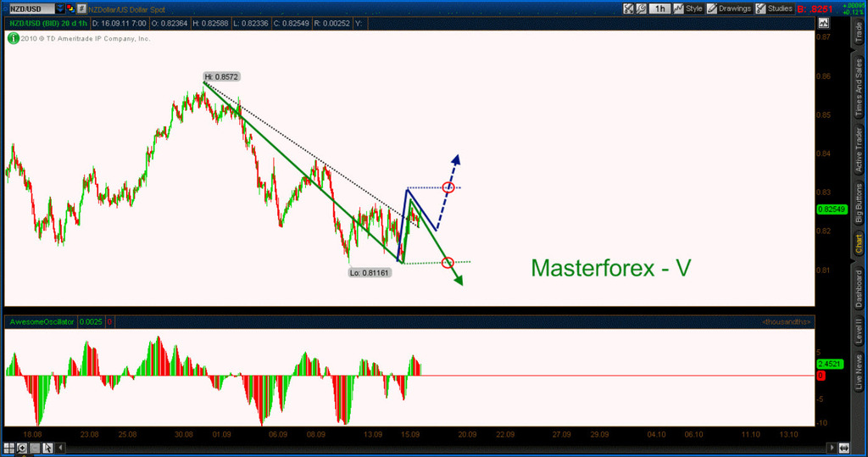Open the Live News side tab
Image resolution: width=868 pixels, height=457 pixels.
coord(859,371)
